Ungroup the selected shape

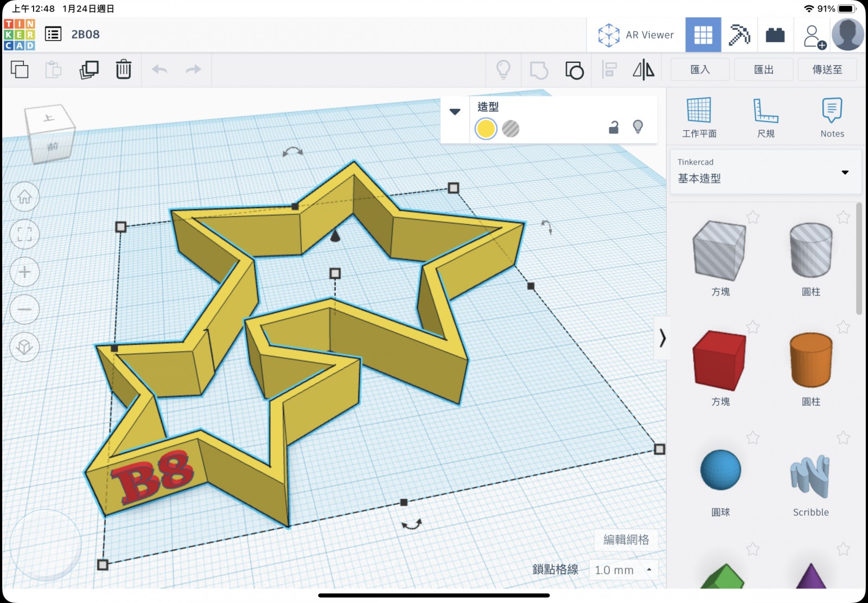(x=575, y=70)
